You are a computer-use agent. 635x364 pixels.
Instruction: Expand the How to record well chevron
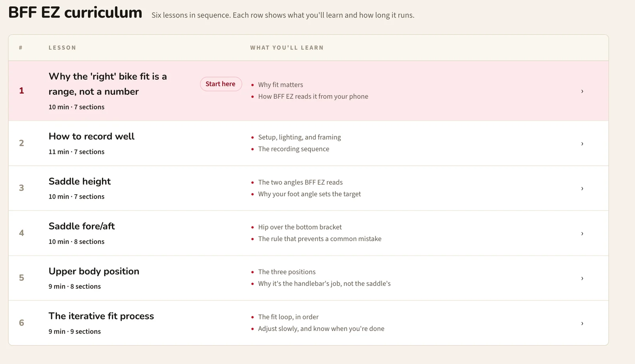pyautogui.click(x=582, y=144)
